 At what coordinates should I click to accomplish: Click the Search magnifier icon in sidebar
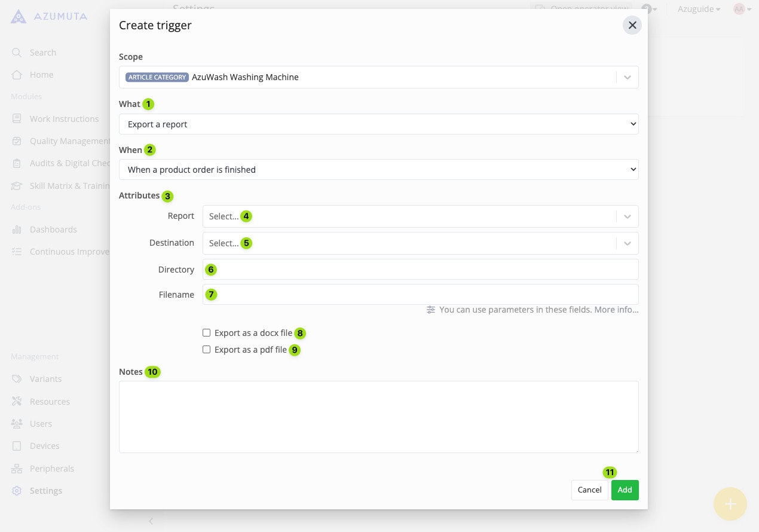[x=17, y=53]
